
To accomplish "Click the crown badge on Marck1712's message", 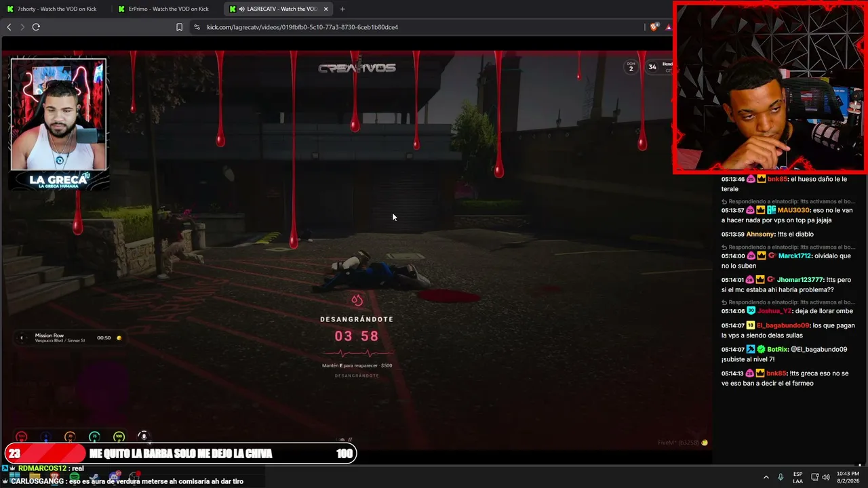I will (762, 256).
